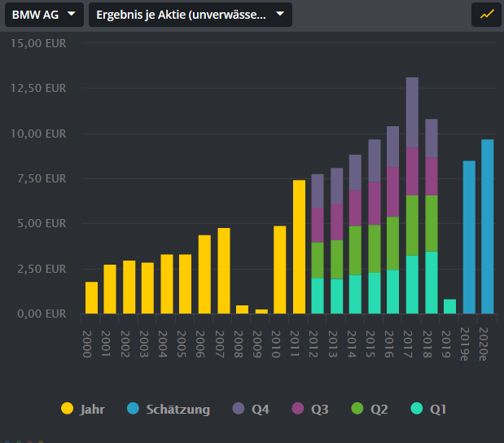This screenshot has height=443, width=504.
Task: Click the 2020e estimate bar
Action: pos(487,226)
